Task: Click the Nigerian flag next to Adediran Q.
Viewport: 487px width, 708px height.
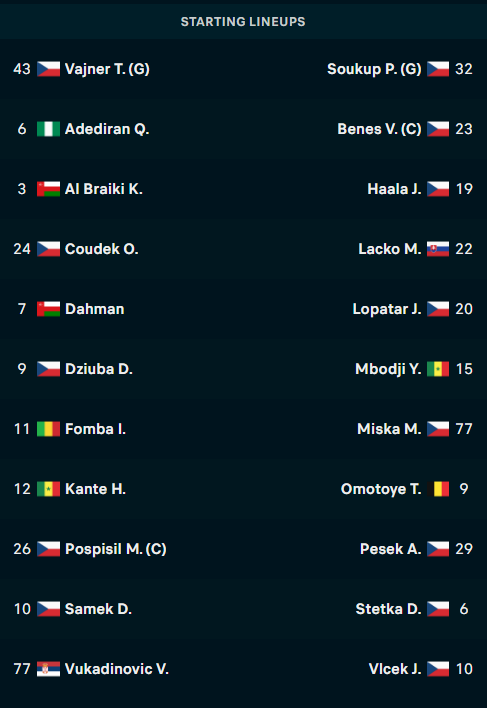Action: 48,129
